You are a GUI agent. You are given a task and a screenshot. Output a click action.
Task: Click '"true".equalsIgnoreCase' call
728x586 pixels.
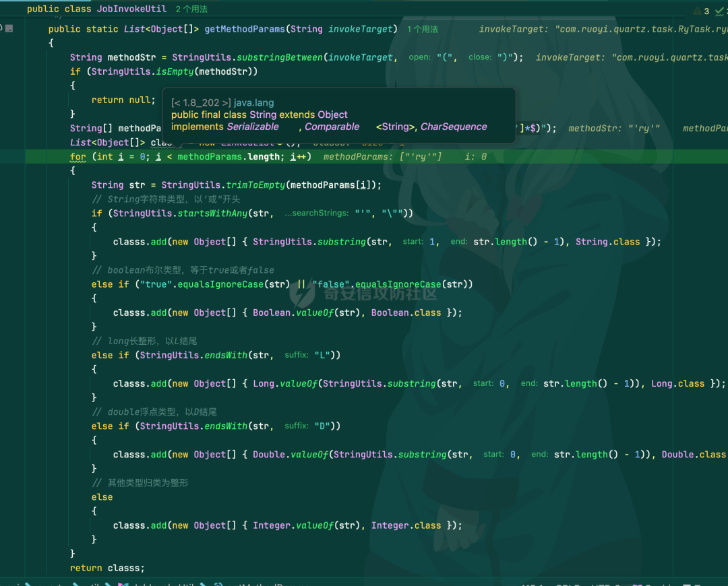pos(202,284)
